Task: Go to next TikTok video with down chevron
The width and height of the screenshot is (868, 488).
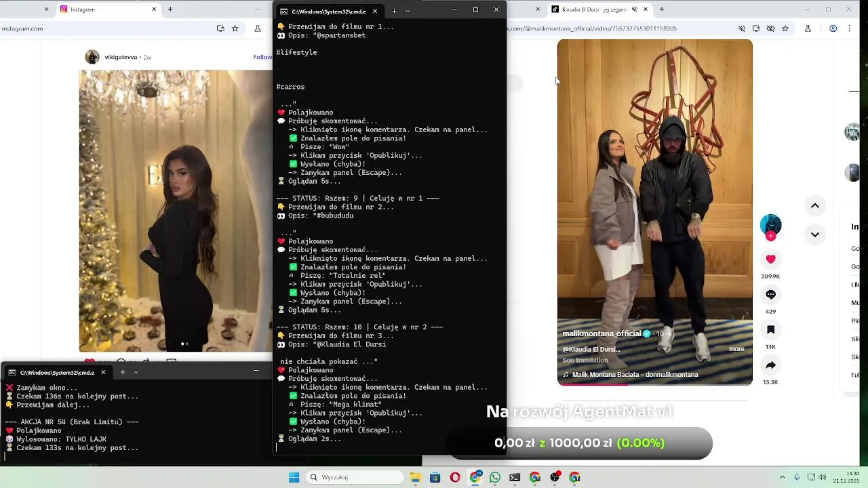Action: click(815, 235)
